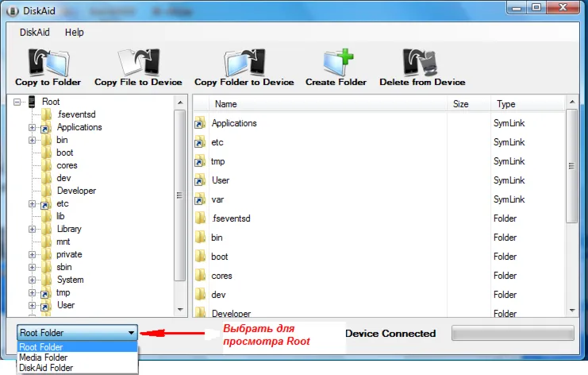Expand the System node in tree
588x375 pixels.
[x=33, y=280]
